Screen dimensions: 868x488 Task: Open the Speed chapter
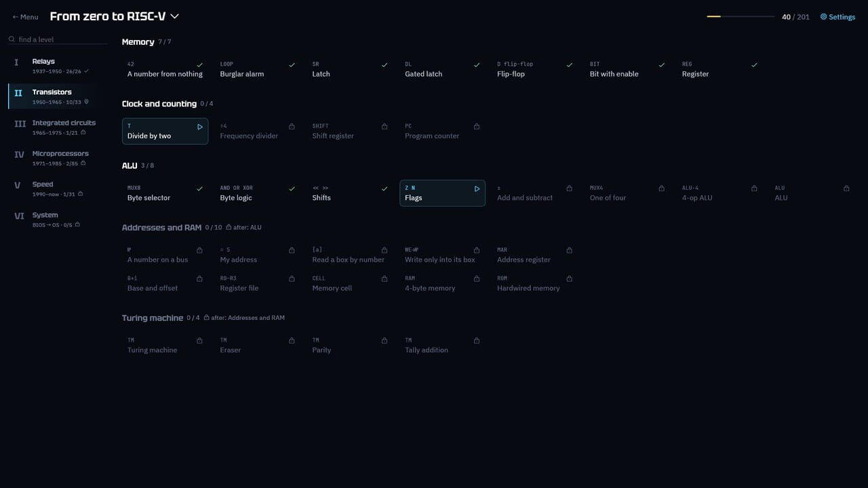(x=57, y=188)
